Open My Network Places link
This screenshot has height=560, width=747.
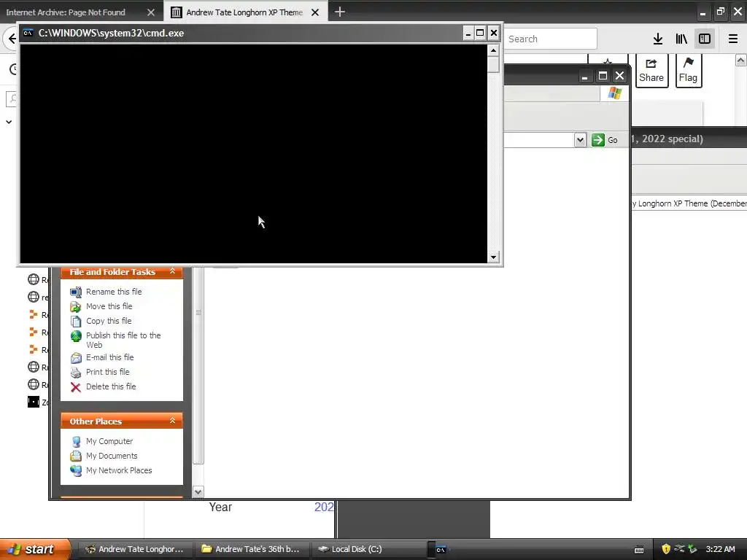(x=119, y=470)
